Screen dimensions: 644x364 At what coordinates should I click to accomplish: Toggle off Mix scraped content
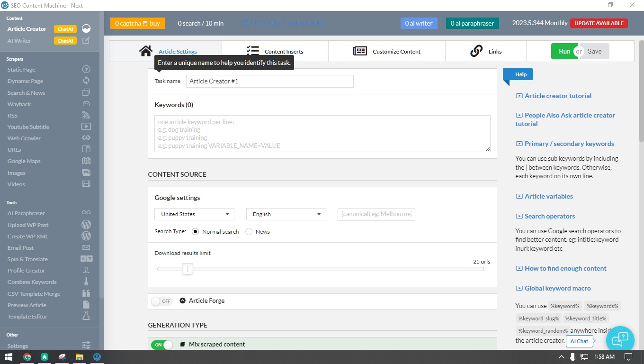tap(161, 344)
